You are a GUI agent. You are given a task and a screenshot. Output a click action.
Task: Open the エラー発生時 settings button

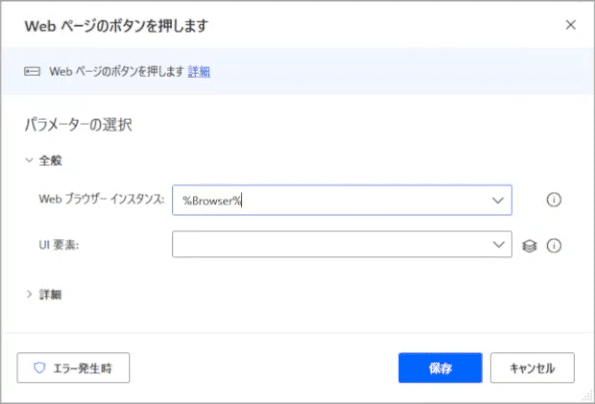[73, 368]
